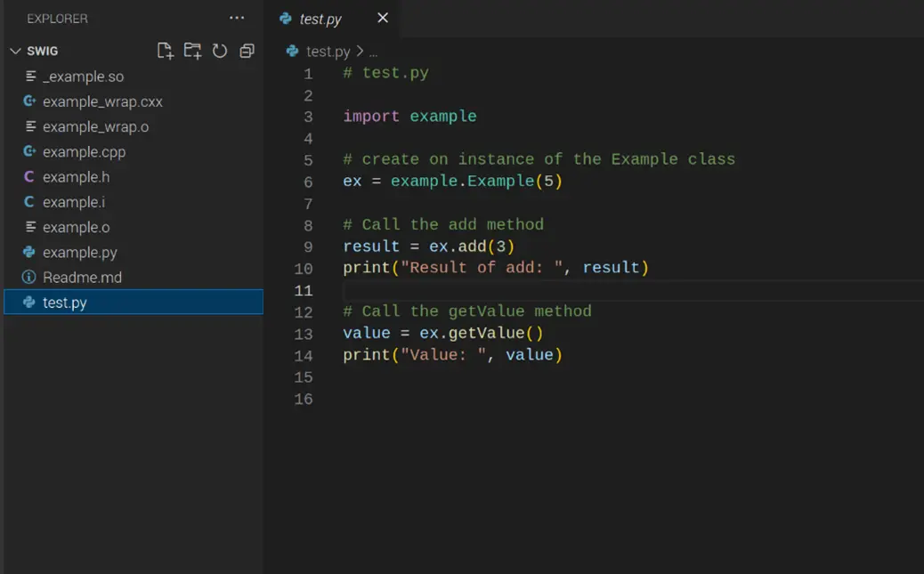The image size is (924, 574).
Task: Select test.py in the file tree
Action: pyautogui.click(x=134, y=302)
